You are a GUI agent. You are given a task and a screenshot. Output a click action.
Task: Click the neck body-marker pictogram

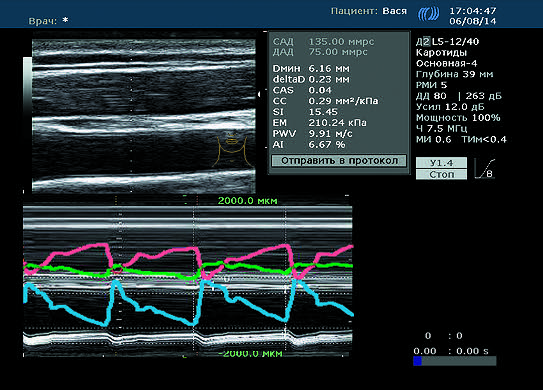point(232,149)
